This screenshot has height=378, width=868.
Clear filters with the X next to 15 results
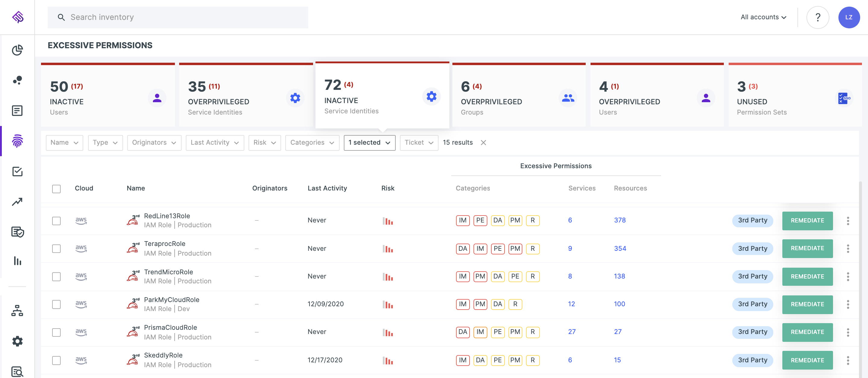pos(483,143)
